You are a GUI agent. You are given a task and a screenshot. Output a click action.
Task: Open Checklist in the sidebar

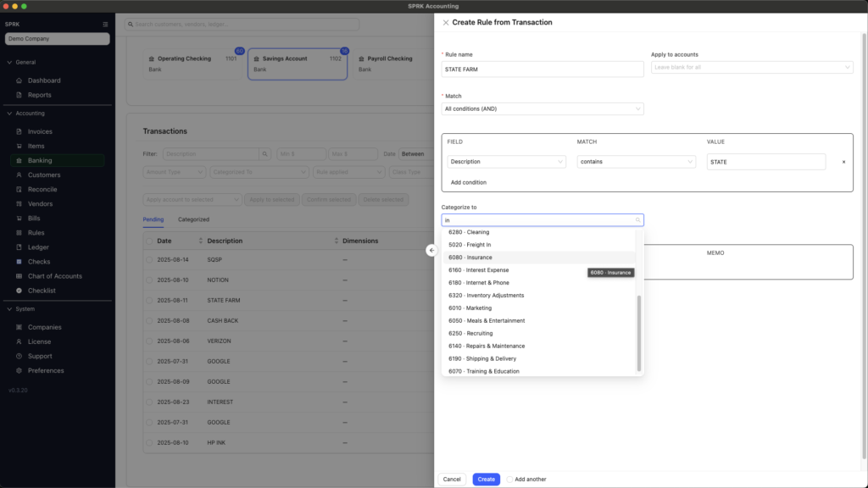click(x=42, y=291)
